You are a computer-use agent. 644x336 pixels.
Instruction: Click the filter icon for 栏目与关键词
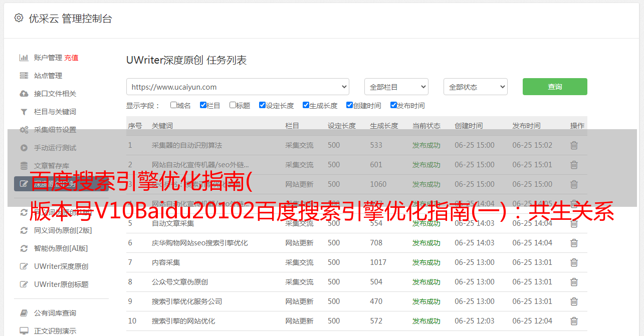24,112
